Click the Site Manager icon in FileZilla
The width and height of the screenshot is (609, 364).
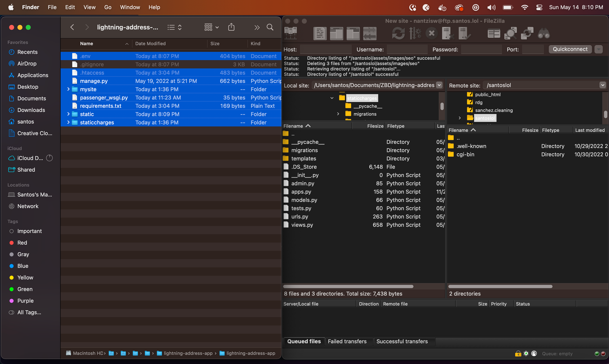click(x=290, y=33)
